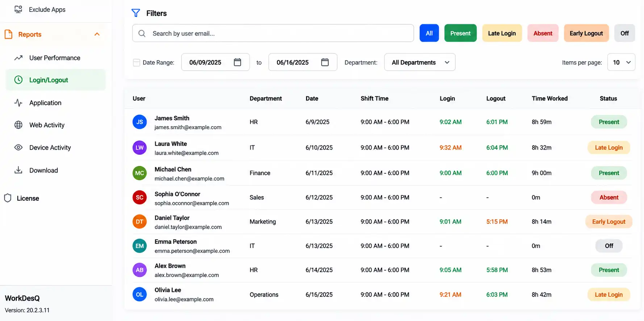Click Olivia Lee's Late Login badge
The height and width of the screenshot is (321, 644).
coord(609,295)
